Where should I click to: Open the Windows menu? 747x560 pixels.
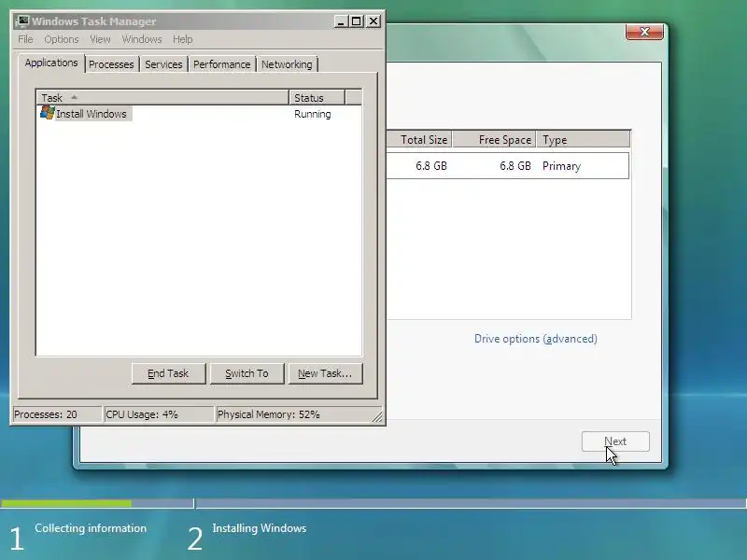tap(142, 39)
